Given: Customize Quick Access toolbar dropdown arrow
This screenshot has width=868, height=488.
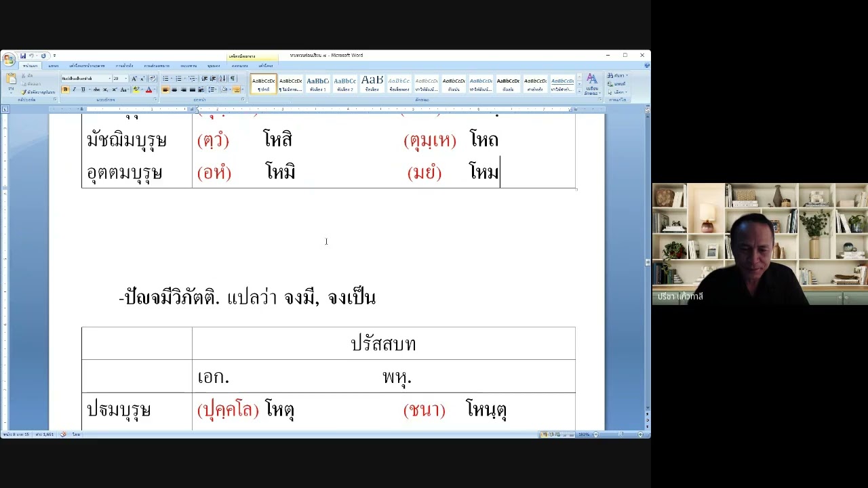Looking at the screenshot, I should [54, 56].
